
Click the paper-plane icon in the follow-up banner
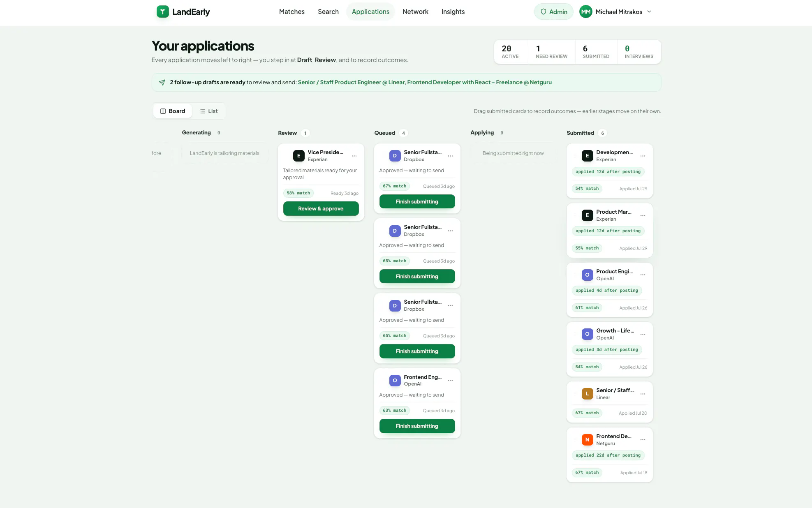point(162,82)
